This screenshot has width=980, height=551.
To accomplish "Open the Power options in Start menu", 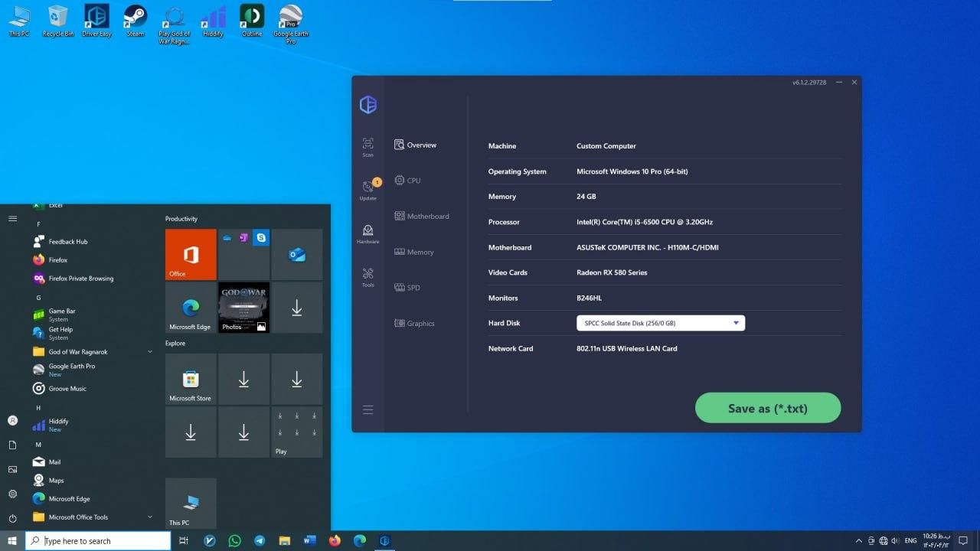I will click(x=12, y=518).
